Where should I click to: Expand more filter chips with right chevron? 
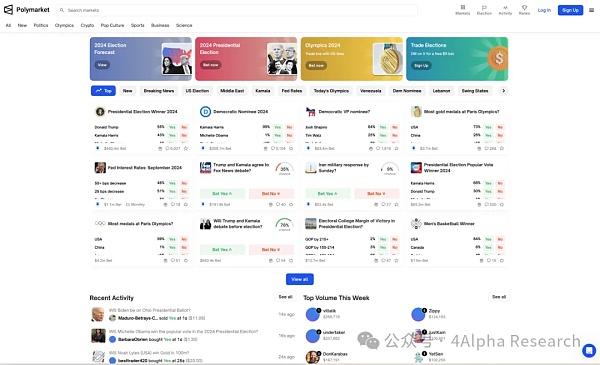coord(504,91)
